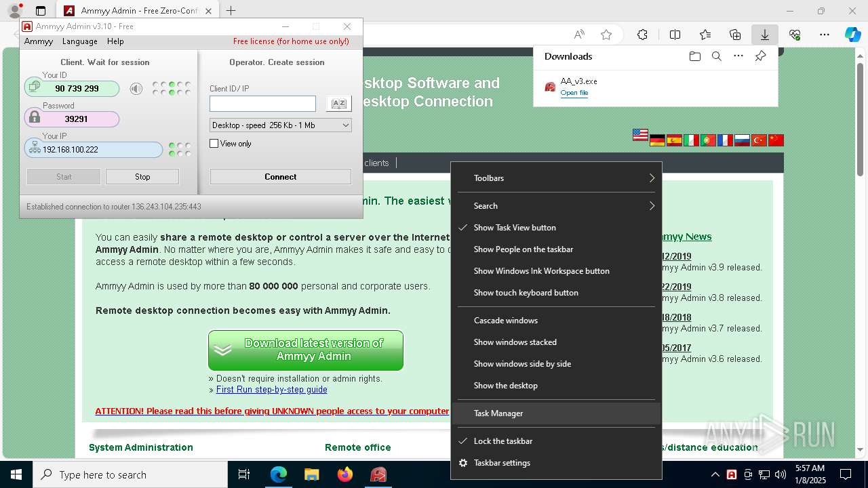Open First Run step-by-step guide link
The height and width of the screenshot is (488, 868).
click(271, 390)
